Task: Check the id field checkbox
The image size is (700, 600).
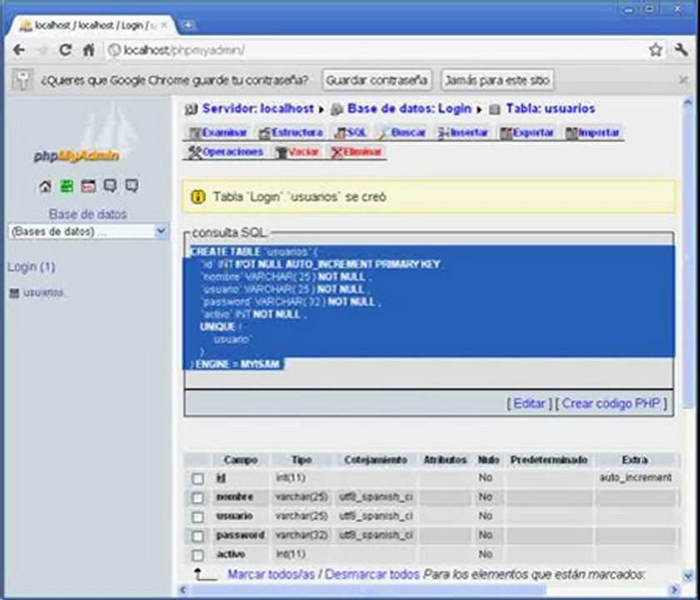Action: tap(197, 478)
